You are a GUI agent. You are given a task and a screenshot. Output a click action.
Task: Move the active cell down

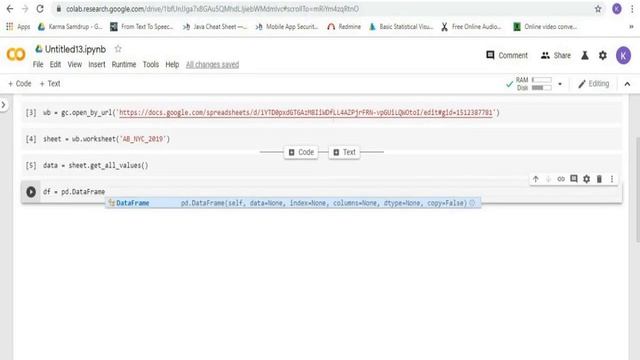pyautogui.click(x=548, y=179)
